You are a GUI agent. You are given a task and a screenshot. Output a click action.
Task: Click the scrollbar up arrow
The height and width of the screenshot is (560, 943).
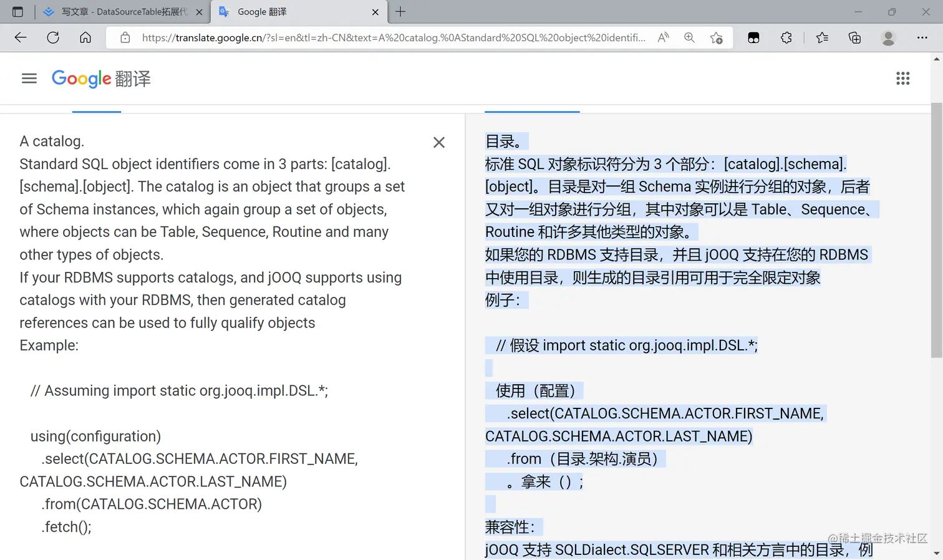pyautogui.click(x=937, y=59)
